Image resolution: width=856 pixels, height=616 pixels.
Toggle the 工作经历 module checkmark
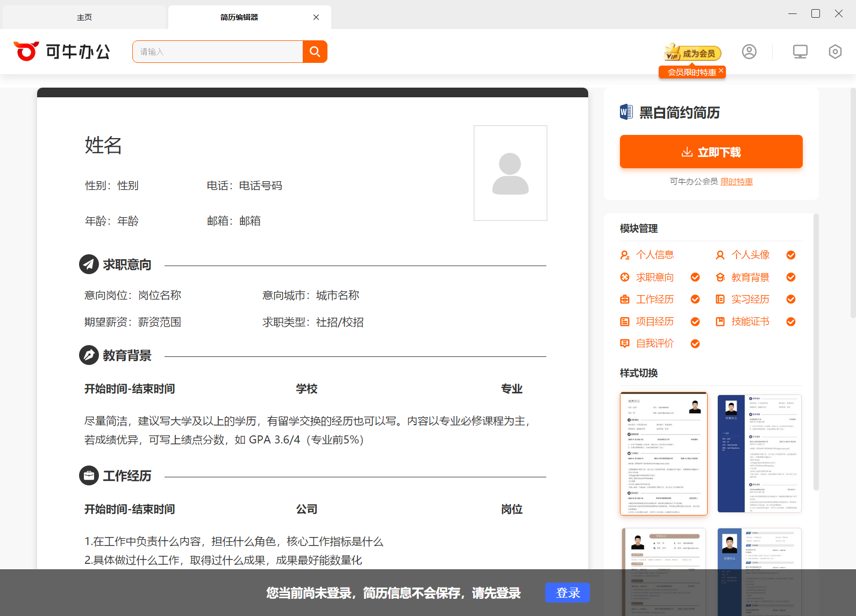pos(695,299)
